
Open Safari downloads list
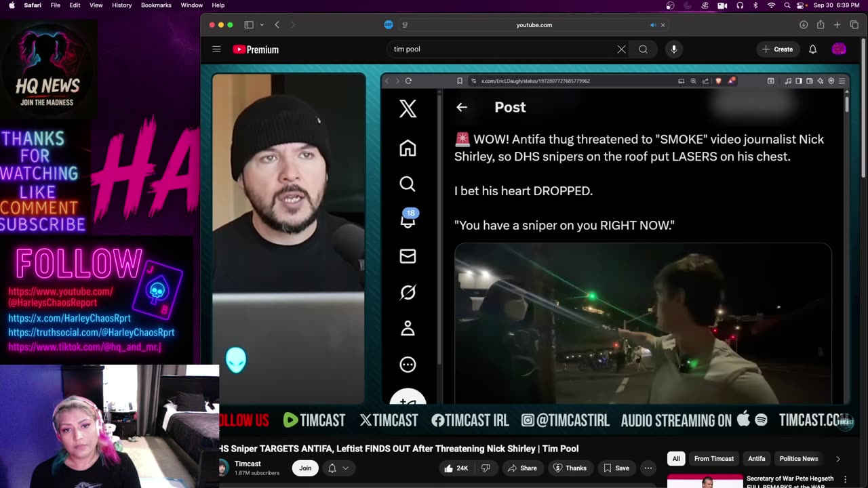pos(804,25)
